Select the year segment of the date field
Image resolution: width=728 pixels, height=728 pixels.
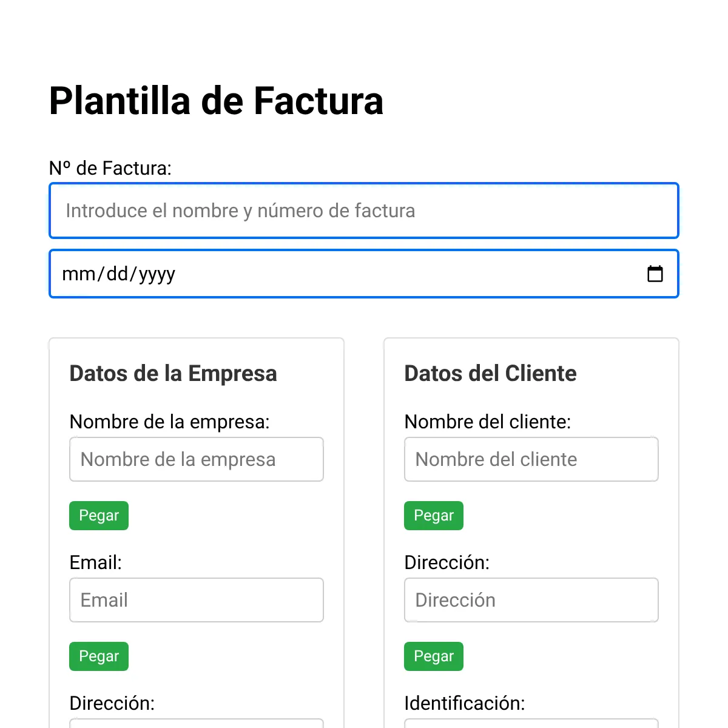[x=157, y=274]
